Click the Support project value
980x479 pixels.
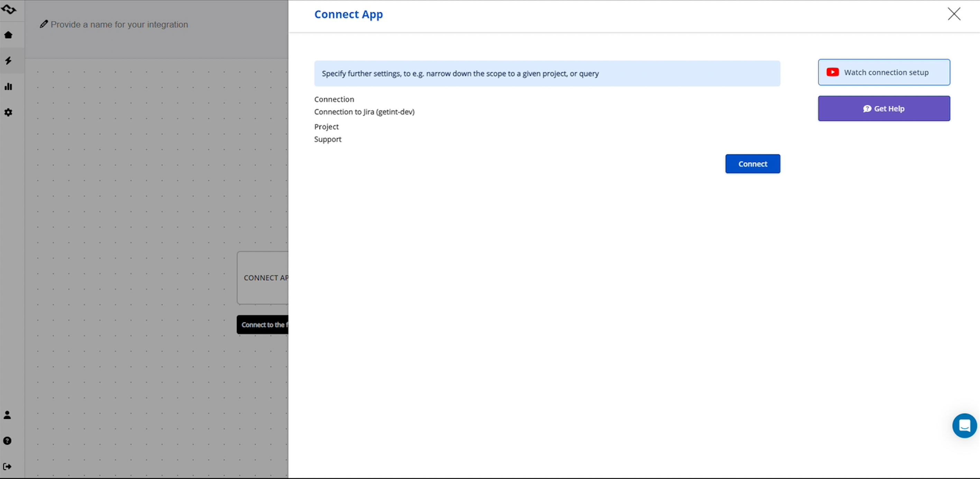pyautogui.click(x=327, y=140)
